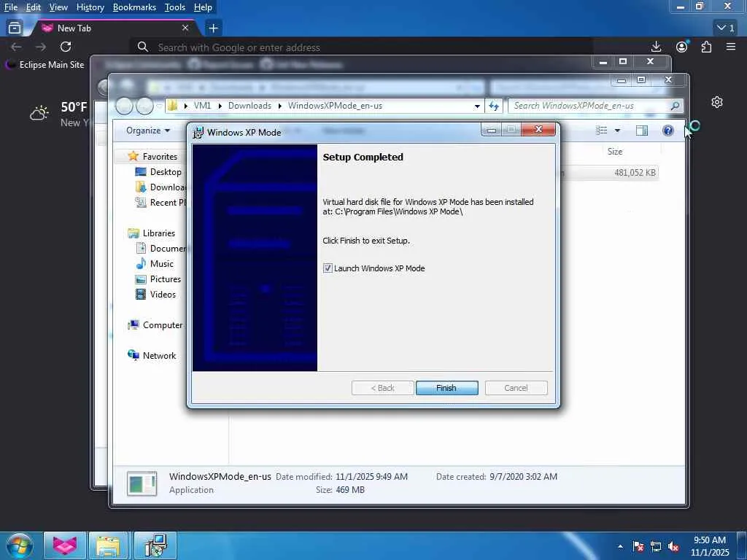Click the Size column header
Image resolution: width=747 pixels, height=560 pixels.
coord(614,152)
